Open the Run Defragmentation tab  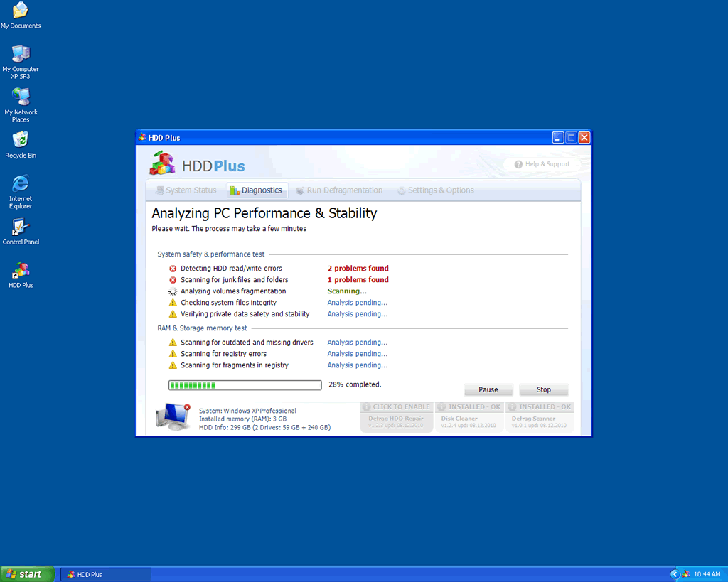(339, 190)
